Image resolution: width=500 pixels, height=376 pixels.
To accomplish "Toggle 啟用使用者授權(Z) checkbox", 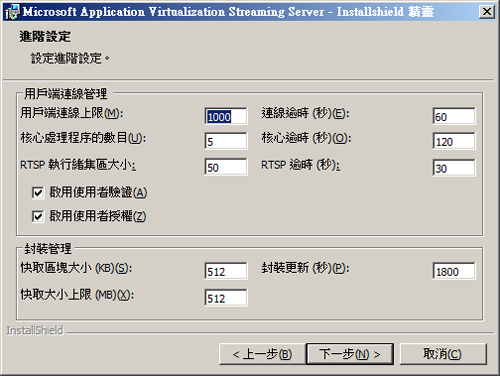I will tap(38, 216).
